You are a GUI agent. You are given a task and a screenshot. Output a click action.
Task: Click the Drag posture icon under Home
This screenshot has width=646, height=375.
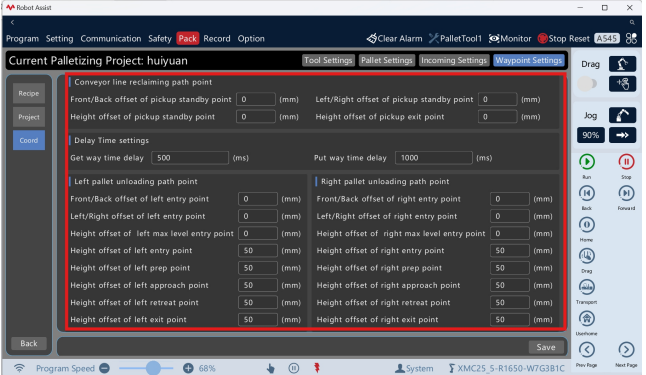[587, 256]
